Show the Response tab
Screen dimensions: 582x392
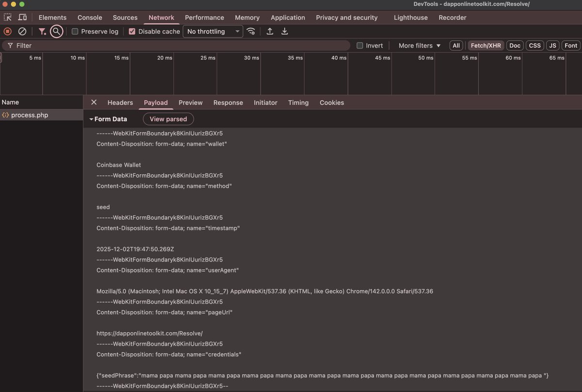(228, 102)
